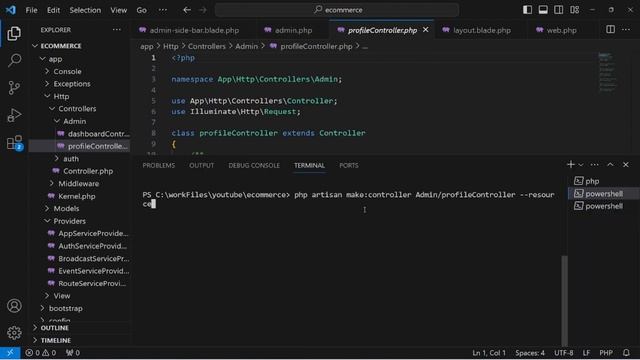Select the last powershell terminal

click(x=603, y=206)
